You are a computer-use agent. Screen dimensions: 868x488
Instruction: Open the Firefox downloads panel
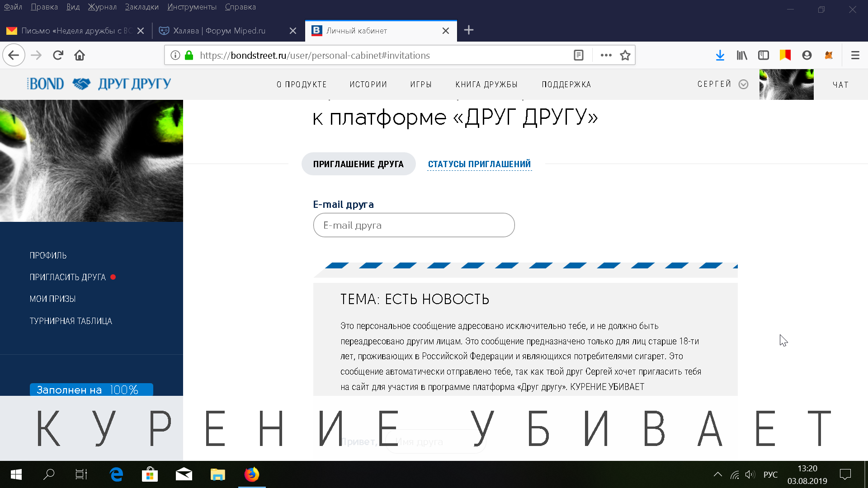pyautogui.click(x=720, y=55)
